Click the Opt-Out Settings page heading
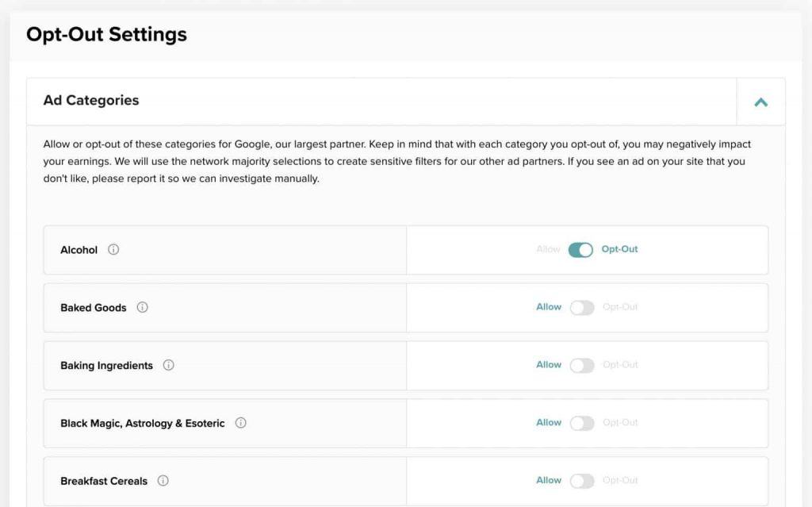812x507 pixels. 106,35
